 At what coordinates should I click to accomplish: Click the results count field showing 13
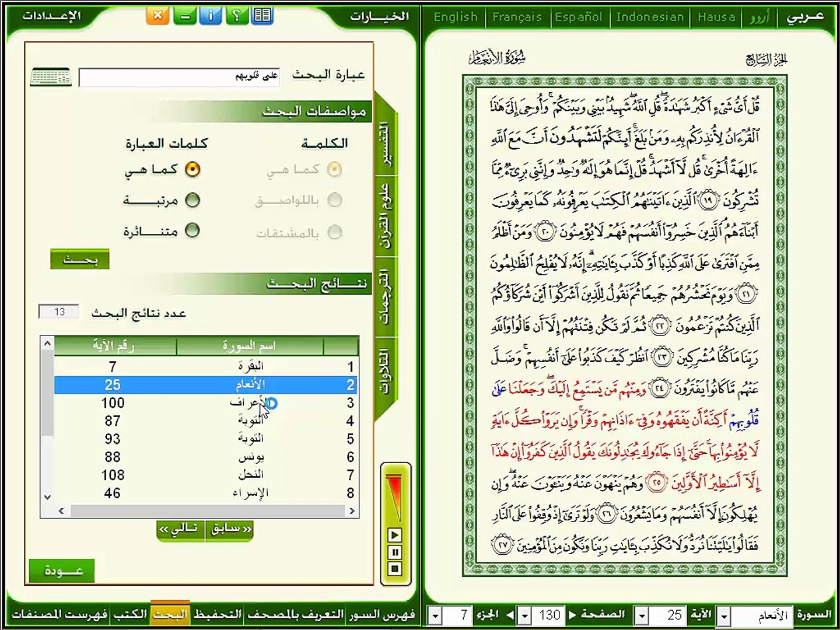[x=58, y=312]
